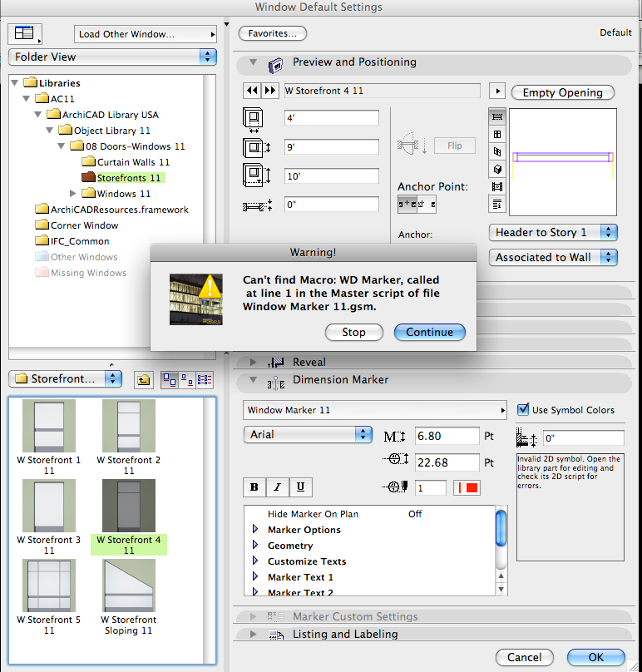
Task: Select 3D shaded preview icon
Action: 497,170
